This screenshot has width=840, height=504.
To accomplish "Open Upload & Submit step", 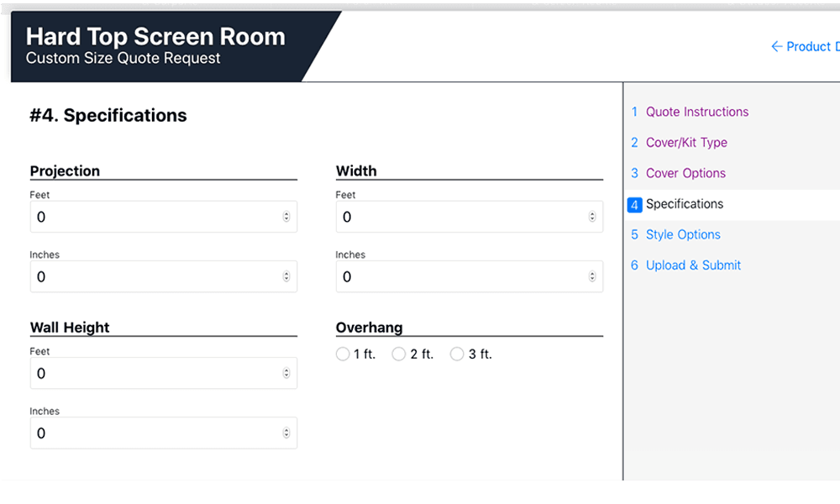I will pyautogui.click(x=693, y=265).
